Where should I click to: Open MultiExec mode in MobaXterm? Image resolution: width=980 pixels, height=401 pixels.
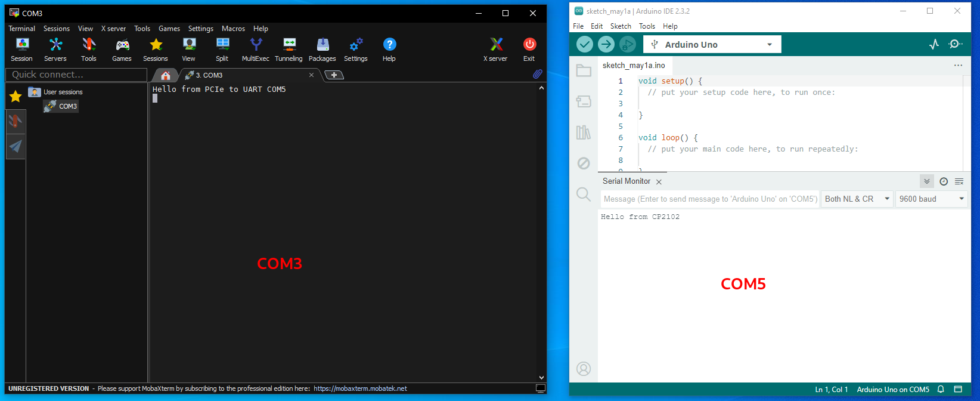coord(256,50)
